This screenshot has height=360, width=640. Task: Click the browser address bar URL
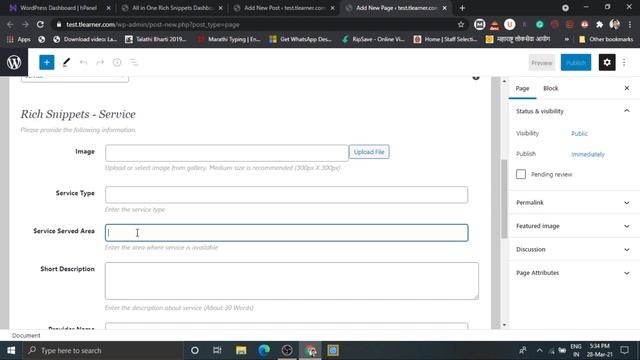(153, 24)
